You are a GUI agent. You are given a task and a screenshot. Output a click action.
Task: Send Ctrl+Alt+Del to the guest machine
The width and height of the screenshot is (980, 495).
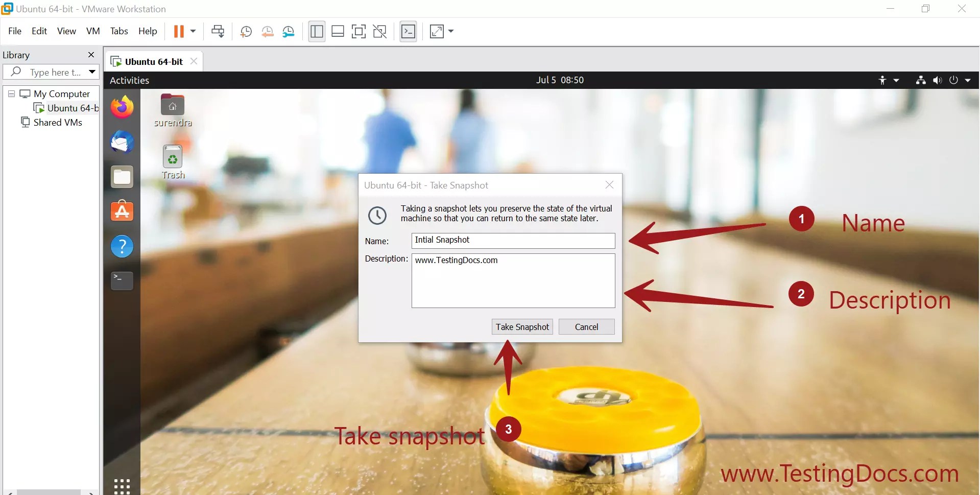[x=218, y=31]
